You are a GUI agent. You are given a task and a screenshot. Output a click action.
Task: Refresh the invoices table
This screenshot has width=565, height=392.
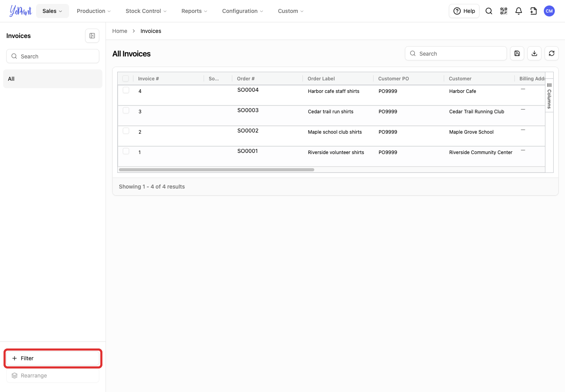552,53
